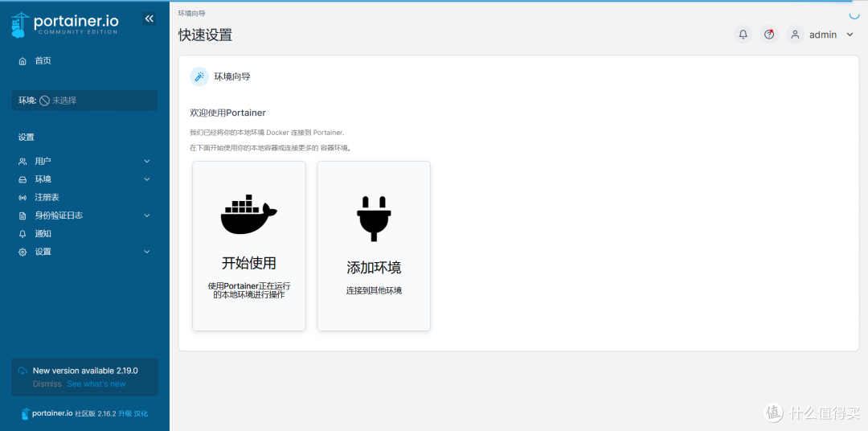Click the 环境向导 breadcrumb text
The height and width of the screenshot is (431, 868).
pos(191,14)
